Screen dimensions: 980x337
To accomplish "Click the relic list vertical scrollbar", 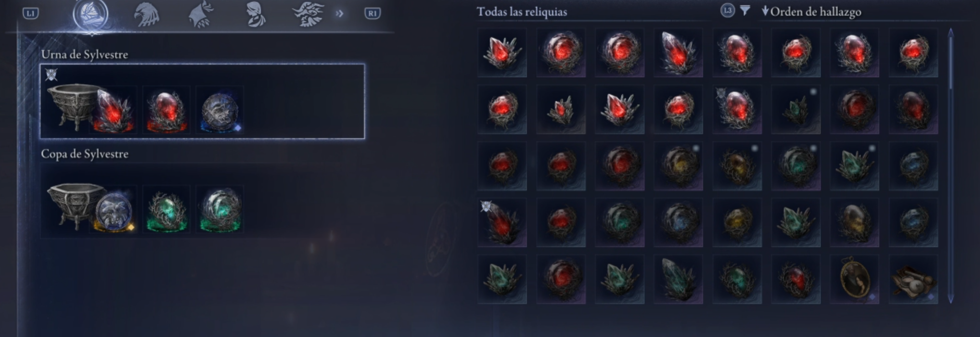I will pos(950,165).
